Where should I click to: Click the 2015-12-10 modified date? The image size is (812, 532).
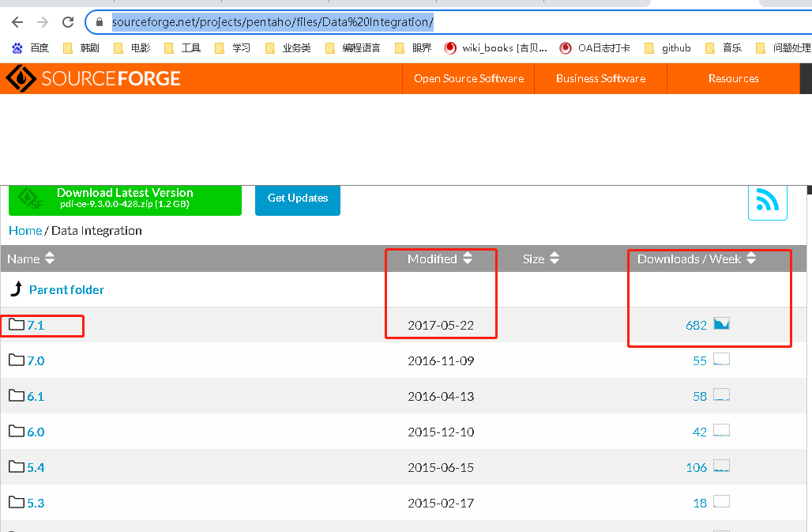click(x=441, y=432)
